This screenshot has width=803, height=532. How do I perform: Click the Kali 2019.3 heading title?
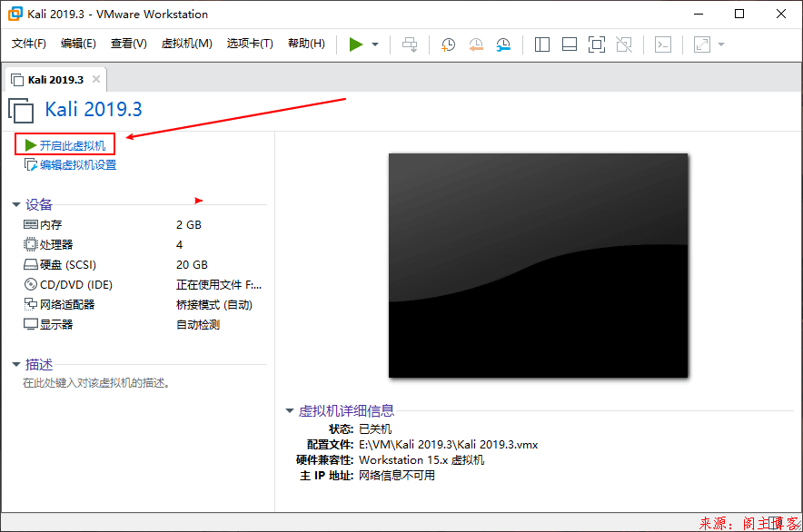tap(94, 109)
